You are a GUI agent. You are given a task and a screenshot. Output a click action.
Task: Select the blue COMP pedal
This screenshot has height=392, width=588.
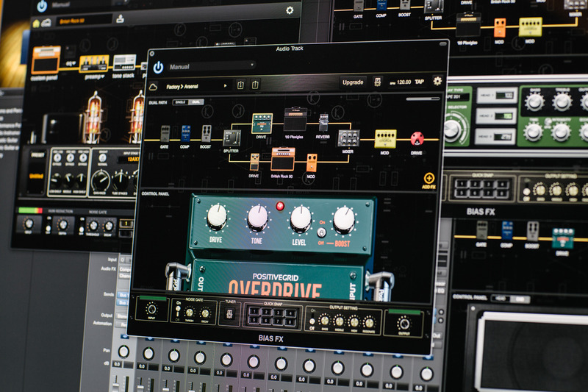coord(185,134)
